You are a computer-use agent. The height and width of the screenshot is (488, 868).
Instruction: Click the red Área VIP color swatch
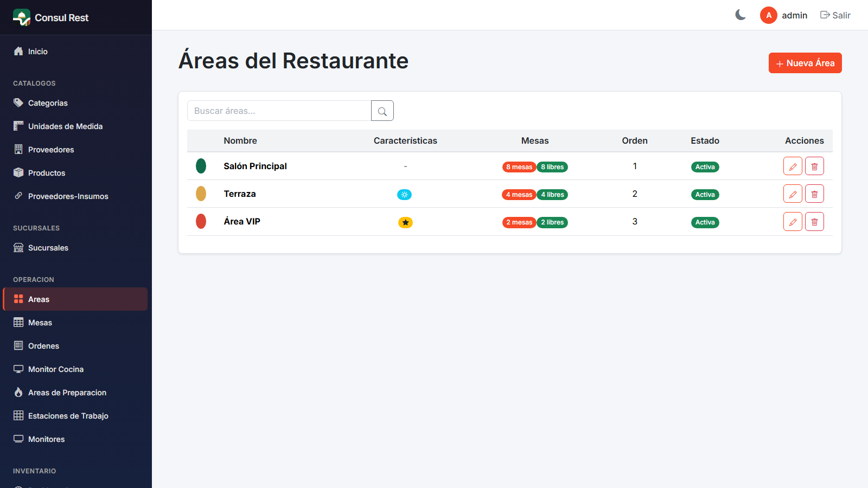point(201,221)
